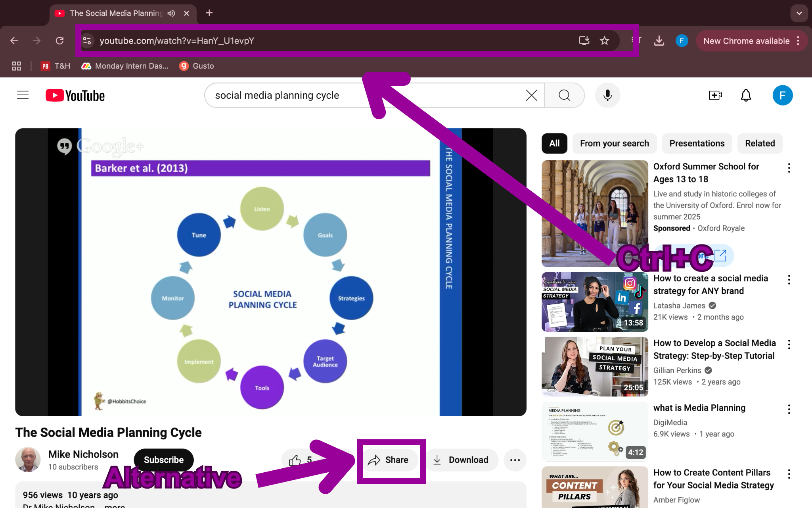Open Mike Nicholson channel name

coord(83,454)
